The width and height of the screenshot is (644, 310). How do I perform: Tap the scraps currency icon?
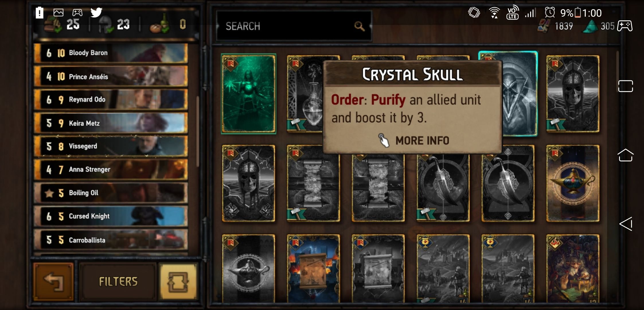pos(544,26)
